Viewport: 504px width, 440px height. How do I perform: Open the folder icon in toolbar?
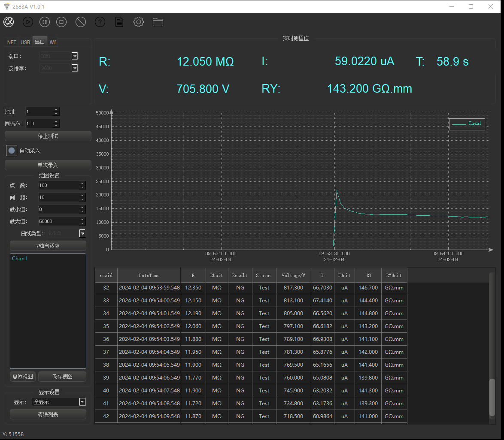click(158, 22)
